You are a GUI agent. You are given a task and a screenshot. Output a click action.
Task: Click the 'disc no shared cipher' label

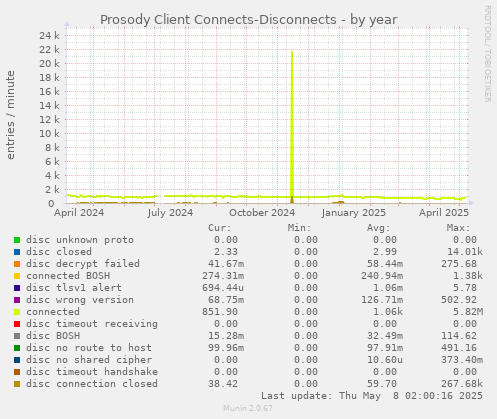coord(89,360)
